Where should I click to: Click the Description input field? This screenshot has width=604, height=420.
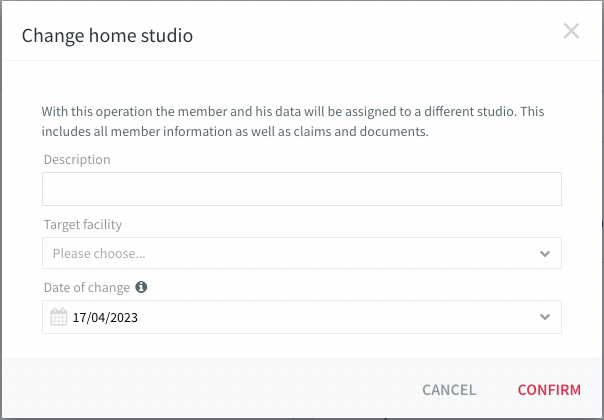(x=302, y=189)
